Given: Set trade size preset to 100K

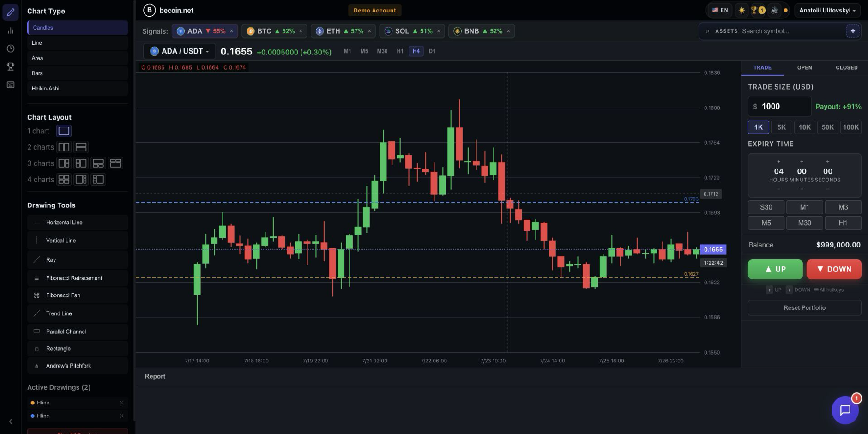Looking at the screenshot, I should [851, 127].
